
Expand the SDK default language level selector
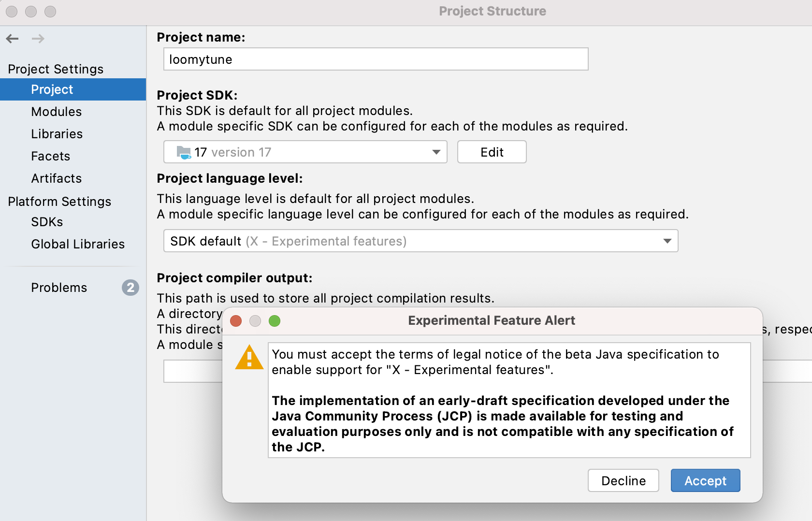tap(667, 241)
